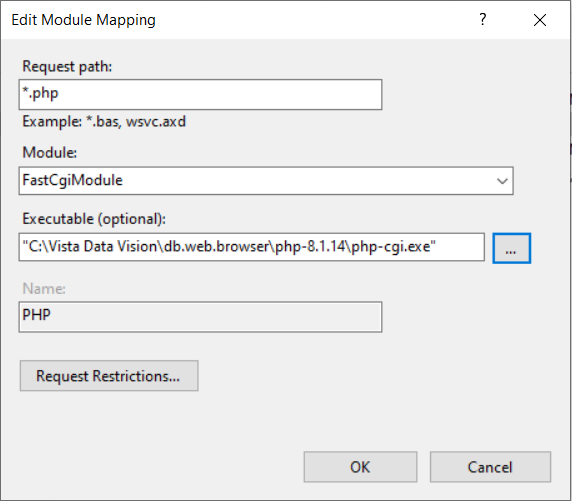
Task: Open Request Restrictions settings
Action: tap(109, 376)
